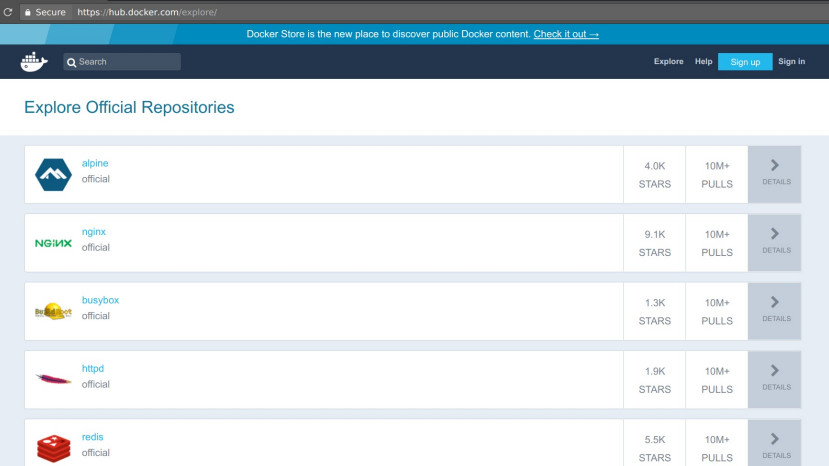829x466 pixels.
Task: Click httpd's 1.9K stars count
Action: 655,371
